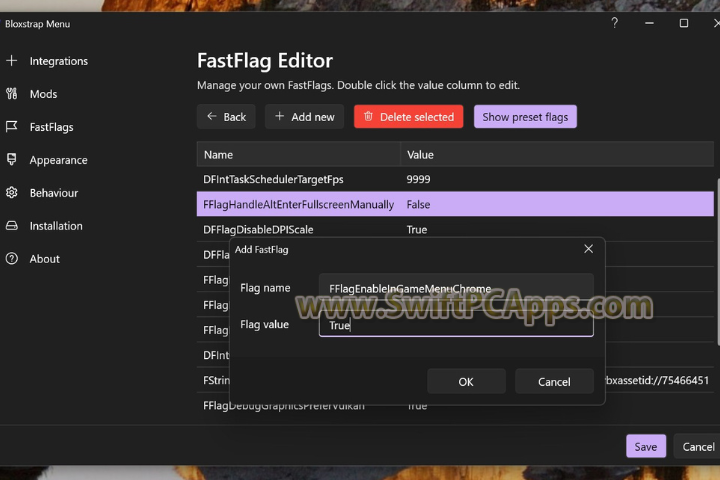Click the FastFlags flag icon
This screenshot has height=480, width=720.
pyautogui.click(x=12, y=126)
